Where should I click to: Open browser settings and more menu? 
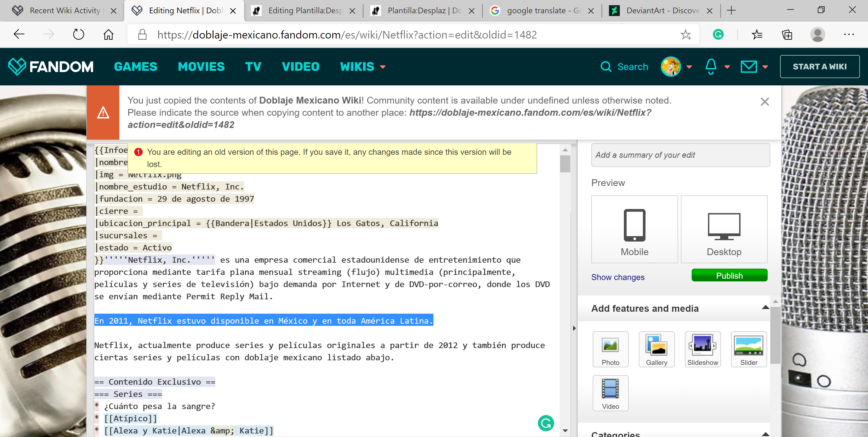click(x=848, y=34)
